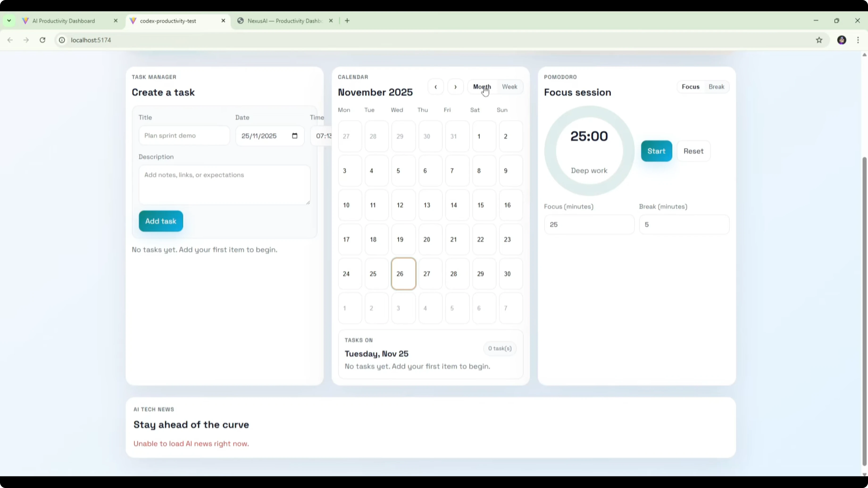The height and width of the screenshot is (488, 868).
Task: Open a new browser tab
Action: (x=347, y=21)
